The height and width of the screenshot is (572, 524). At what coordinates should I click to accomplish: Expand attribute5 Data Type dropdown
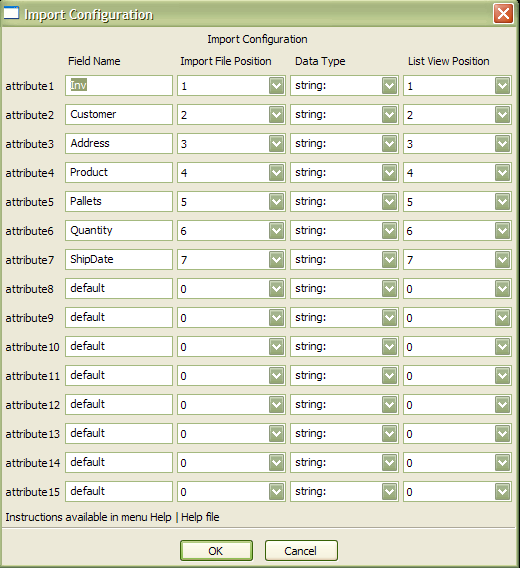[390, 201]
